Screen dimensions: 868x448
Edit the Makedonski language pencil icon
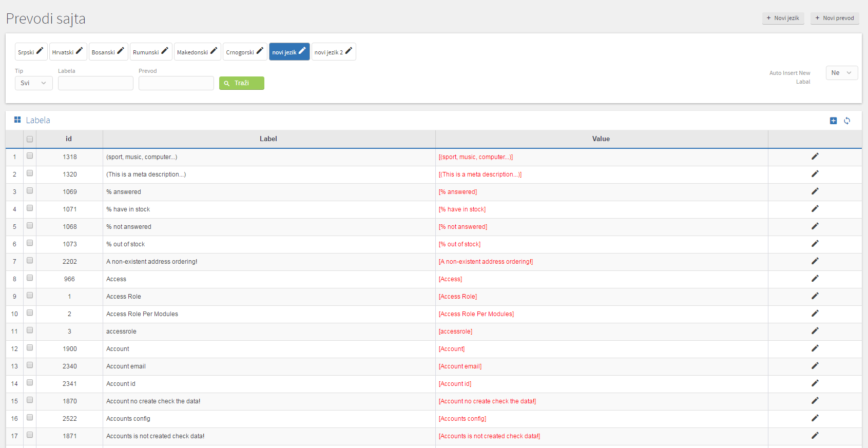(214, 51)
